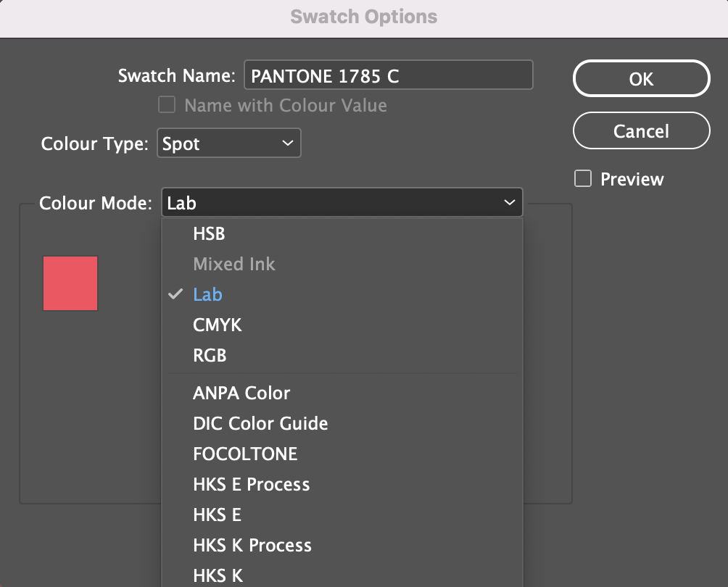This screenshot has width=728, height=587.
Task: Click the Cancel button
Action: click(641, 131)
